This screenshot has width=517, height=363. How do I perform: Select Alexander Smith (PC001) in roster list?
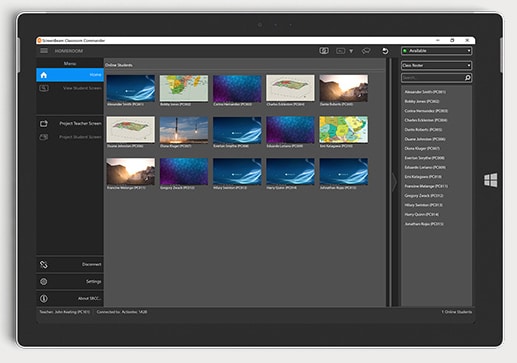[x=425, y=92]
